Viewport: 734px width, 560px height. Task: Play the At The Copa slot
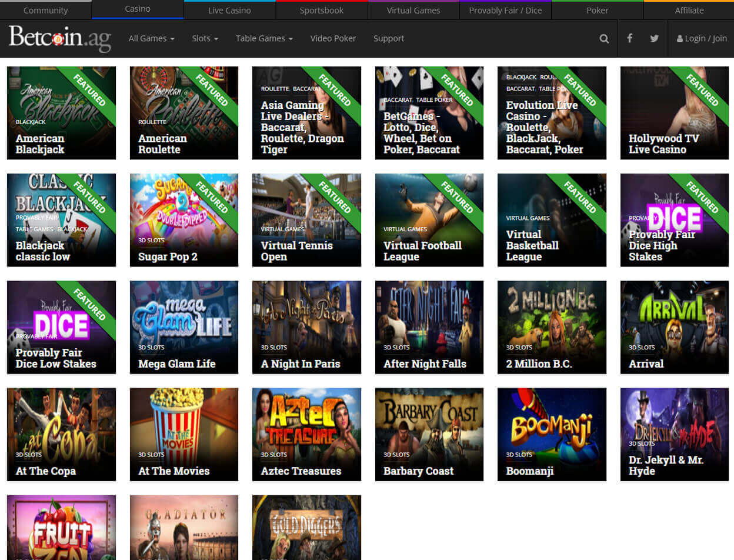coord(61,434)
